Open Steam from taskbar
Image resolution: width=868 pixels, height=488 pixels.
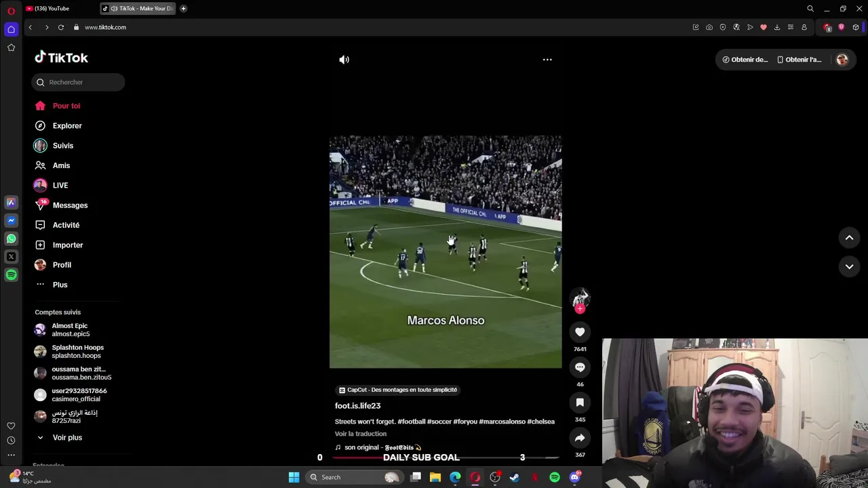pos(515,477)
